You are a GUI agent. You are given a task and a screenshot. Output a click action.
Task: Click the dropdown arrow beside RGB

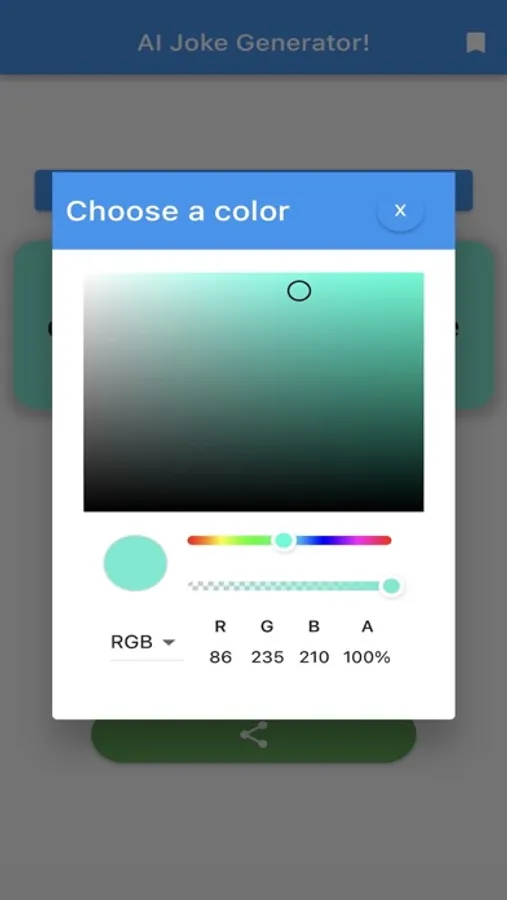point(169,642)
